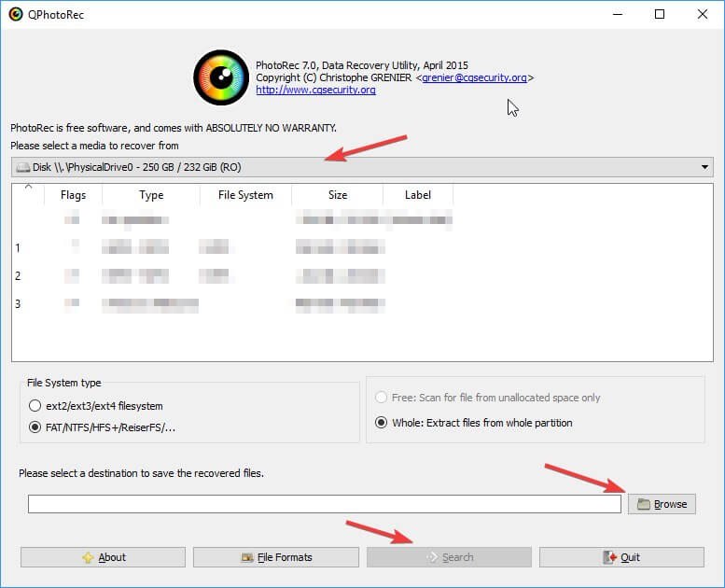Click the 'File System type' group label
The width and height of the screenshot is (725, 588).
63,383
